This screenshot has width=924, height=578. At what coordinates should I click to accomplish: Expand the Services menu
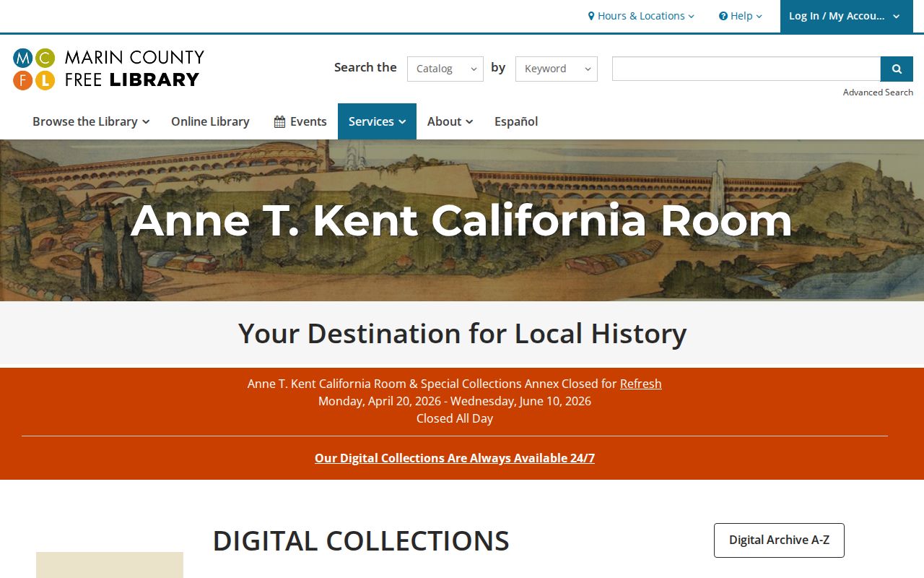click(x=377, y=121)
